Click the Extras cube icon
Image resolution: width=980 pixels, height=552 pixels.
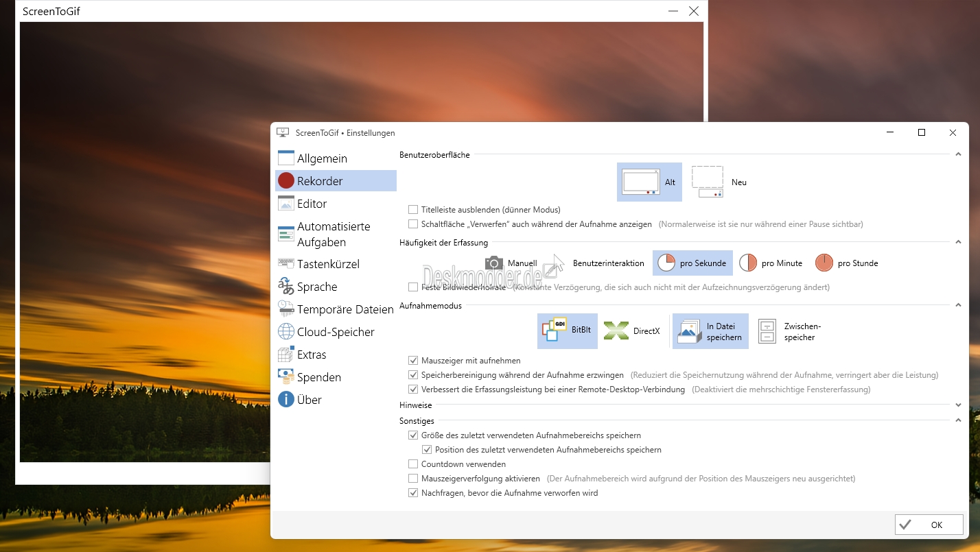tap(286, 355)
